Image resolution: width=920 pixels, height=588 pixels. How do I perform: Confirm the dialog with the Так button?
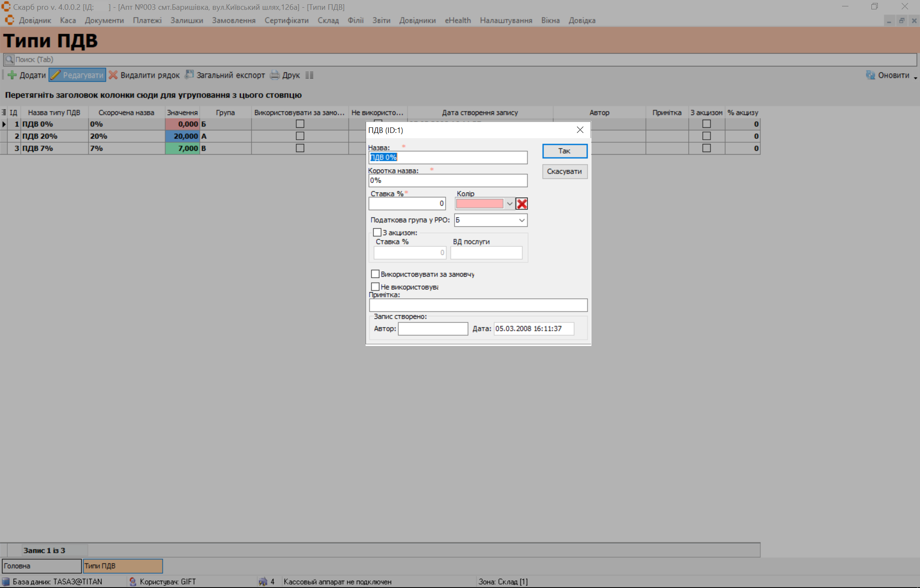pyautogui.click(x=564, y=151)
